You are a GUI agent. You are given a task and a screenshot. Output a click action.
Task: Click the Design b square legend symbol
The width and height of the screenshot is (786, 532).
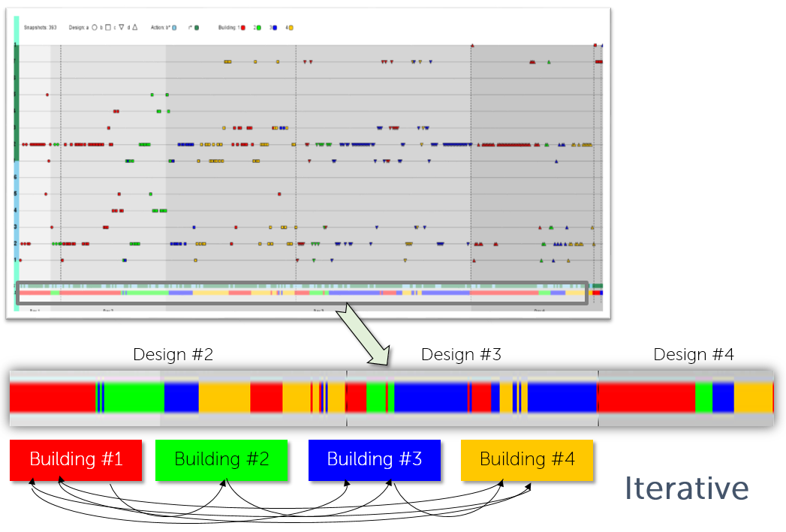click(x=108, y=28)
